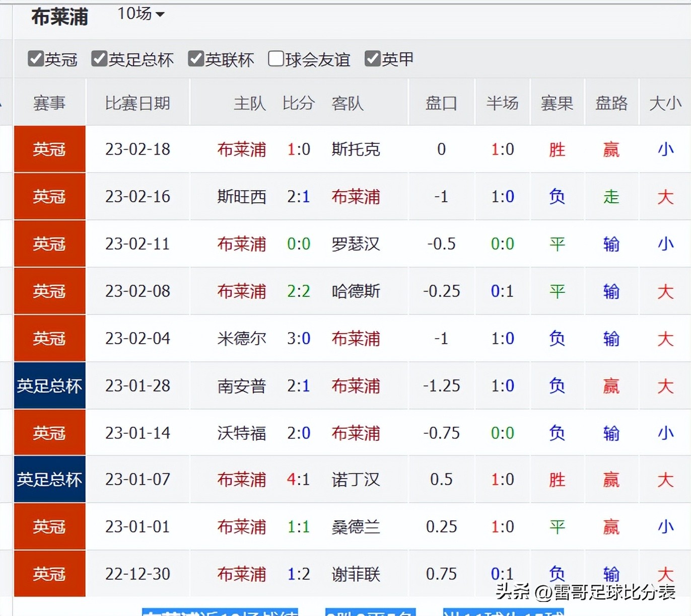Select home team 米德尔 on the 23-02-04 row
The width and height of the screenshot is (691, 616).
(x=241, y=339)
